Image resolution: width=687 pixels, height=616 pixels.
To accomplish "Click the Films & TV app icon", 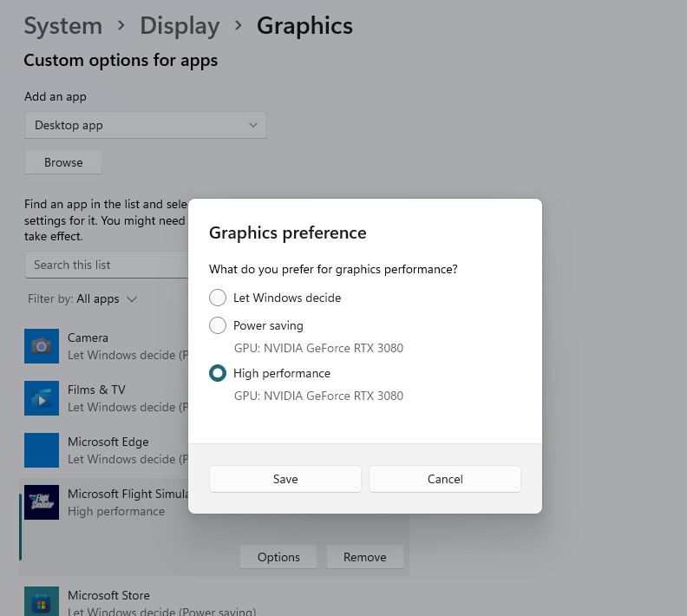I will (x=42, y=398).
